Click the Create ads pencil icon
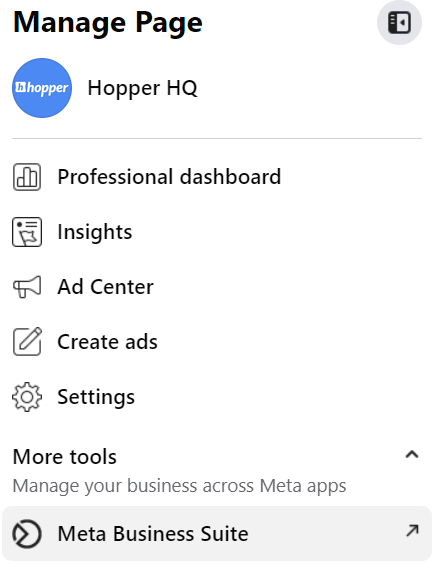 click(x=27, y=342)
